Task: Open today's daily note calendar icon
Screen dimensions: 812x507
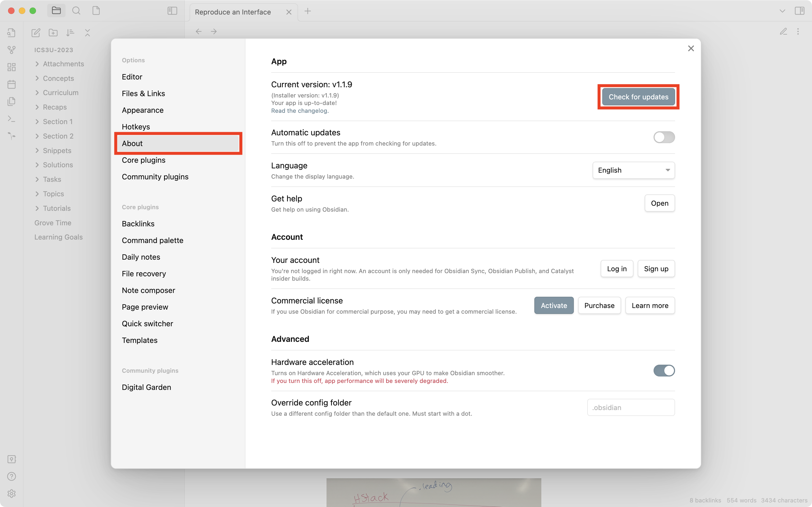Action: pos(11,84)
